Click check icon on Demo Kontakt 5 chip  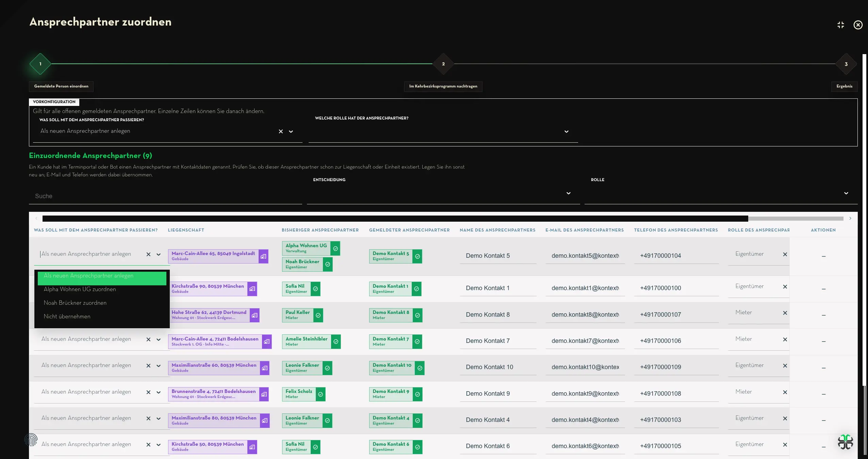[x=417, y=256]
